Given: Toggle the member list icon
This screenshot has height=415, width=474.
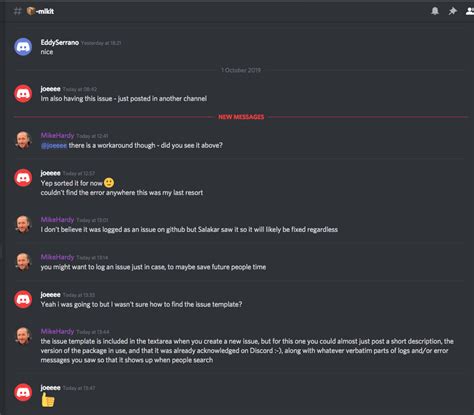Looking at the screenshot, I should 470,11.
